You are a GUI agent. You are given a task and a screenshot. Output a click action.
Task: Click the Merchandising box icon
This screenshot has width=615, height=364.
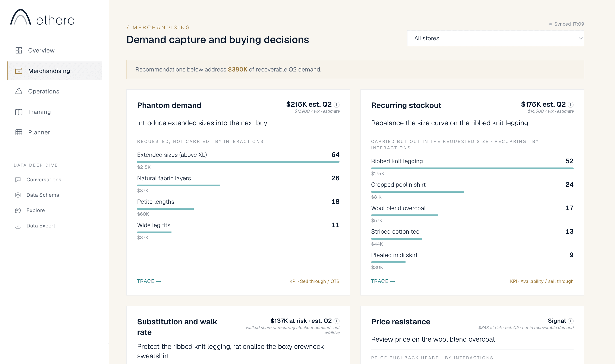(x=19, y=71)
